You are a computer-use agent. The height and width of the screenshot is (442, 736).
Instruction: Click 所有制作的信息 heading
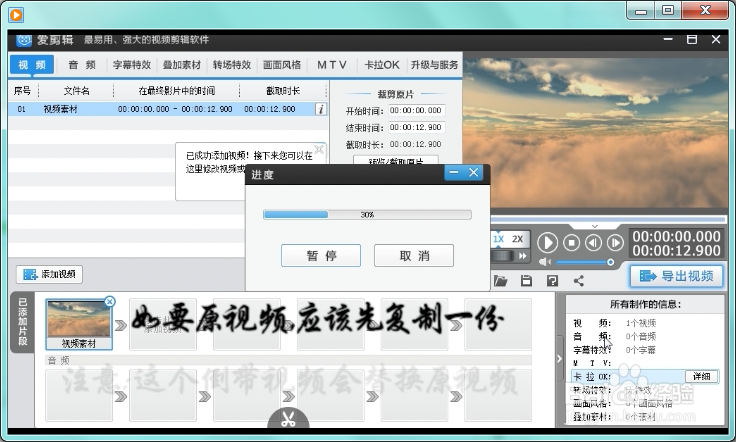click(645, 305)
